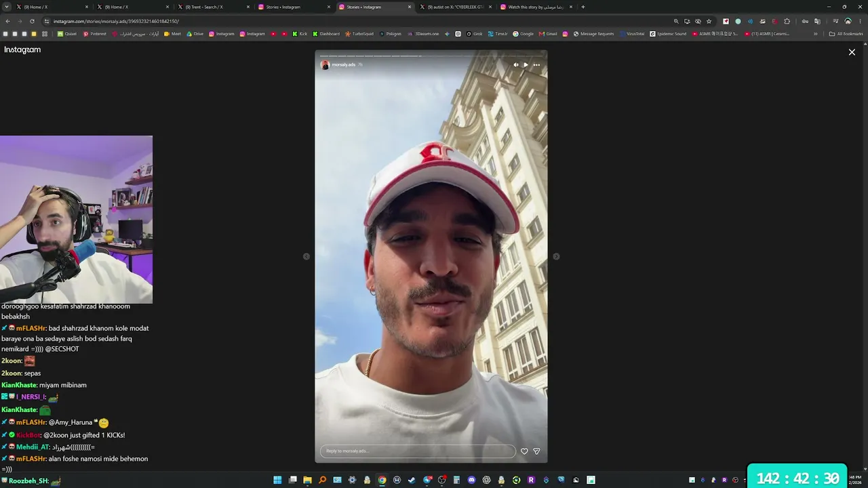Show more bookmarks chevron
This screenshot has width=868, height=488.
click(815, 34)
